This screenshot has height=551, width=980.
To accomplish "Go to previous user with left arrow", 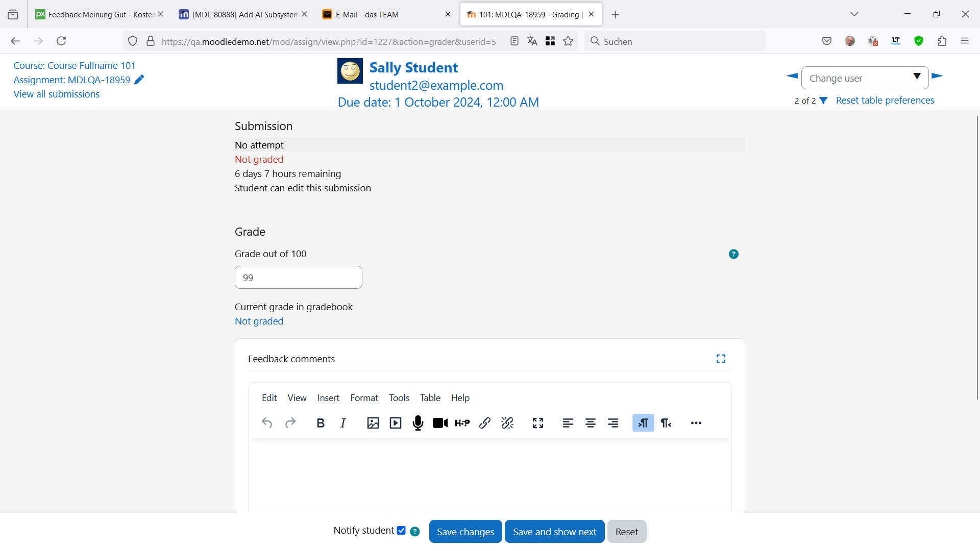I will pos(792,76).
